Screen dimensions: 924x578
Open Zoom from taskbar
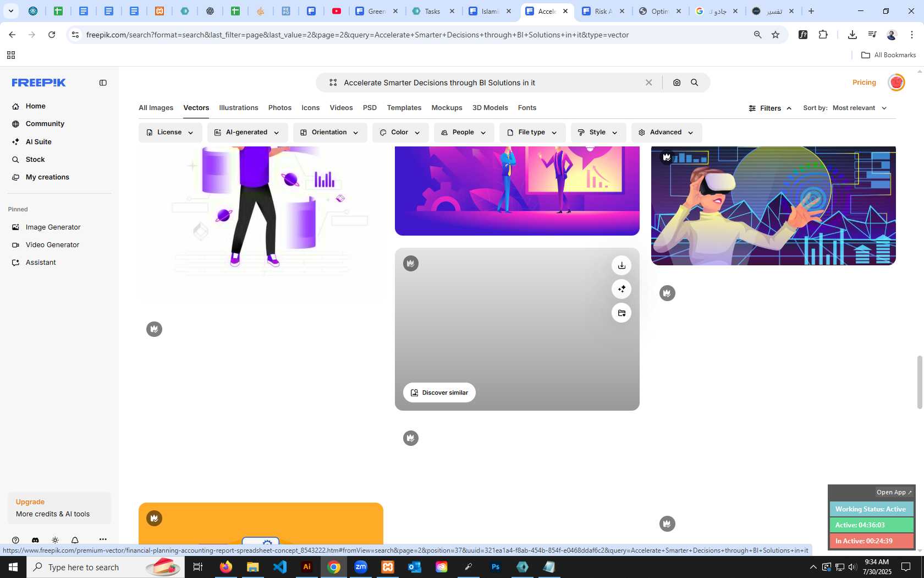coord(361,567)
